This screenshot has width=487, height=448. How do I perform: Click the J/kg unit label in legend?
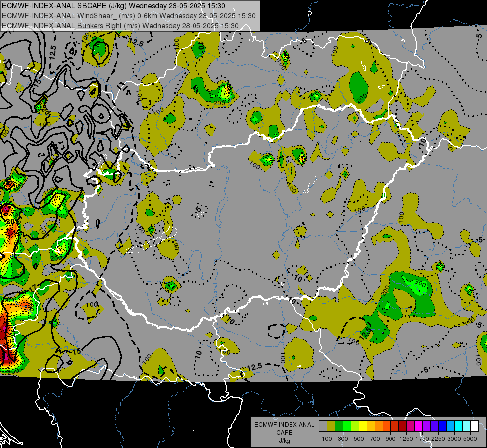pyautogui.click(x=284, y=441)
